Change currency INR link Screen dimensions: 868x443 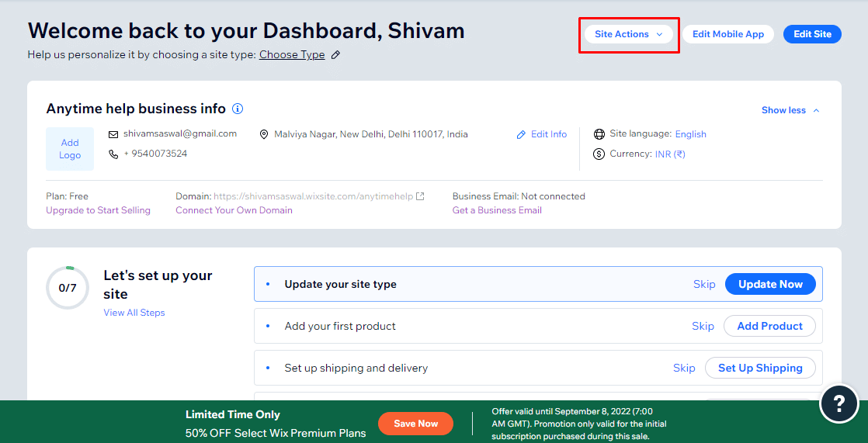(x=670, y=154)
